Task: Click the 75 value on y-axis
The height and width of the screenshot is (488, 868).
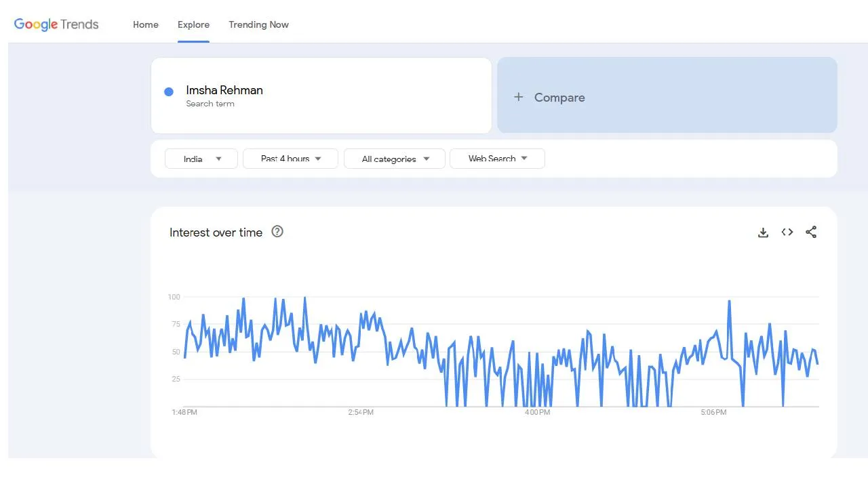Action: [176, 325]
